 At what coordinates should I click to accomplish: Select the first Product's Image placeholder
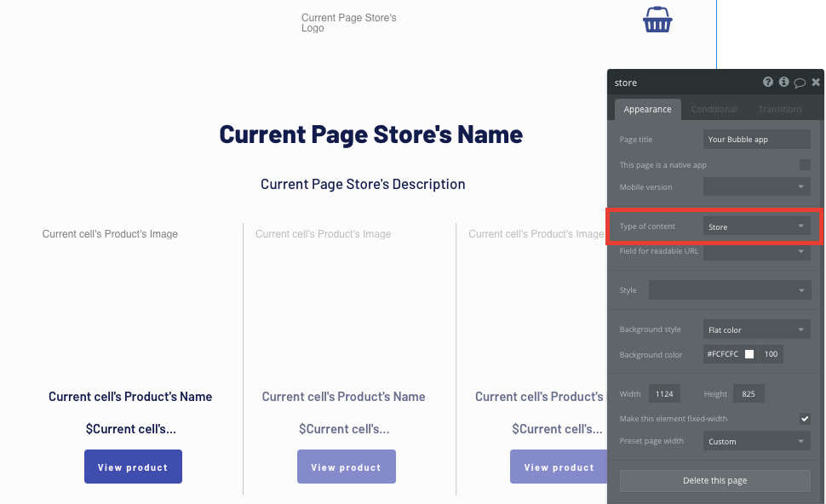tap(109, 233)
